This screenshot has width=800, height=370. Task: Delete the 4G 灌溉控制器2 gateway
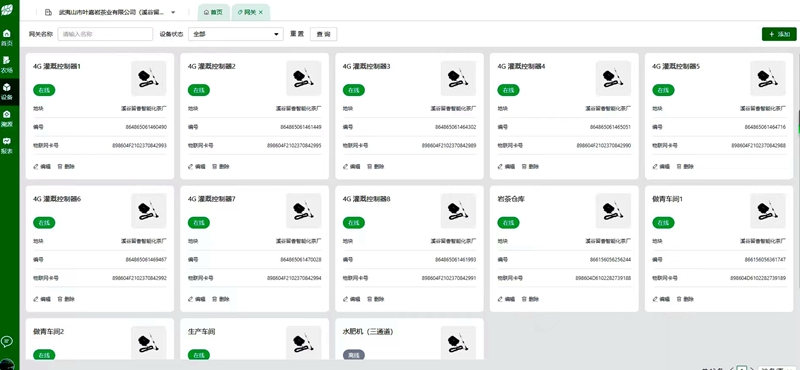220,166
